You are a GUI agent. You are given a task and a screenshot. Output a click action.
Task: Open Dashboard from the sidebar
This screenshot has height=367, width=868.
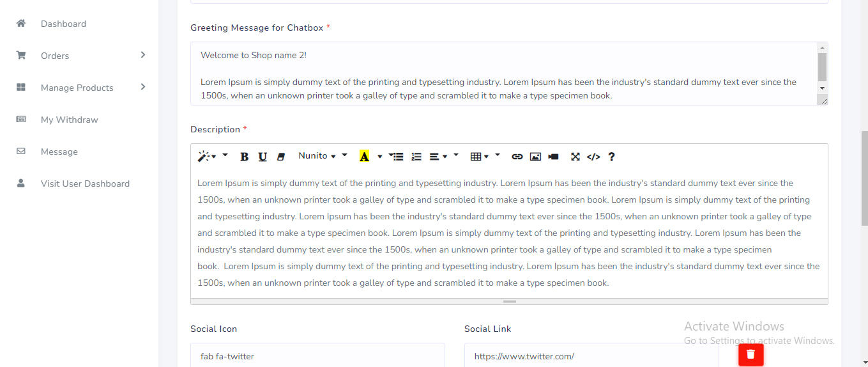pyautogui.click(x=63, y=24)
